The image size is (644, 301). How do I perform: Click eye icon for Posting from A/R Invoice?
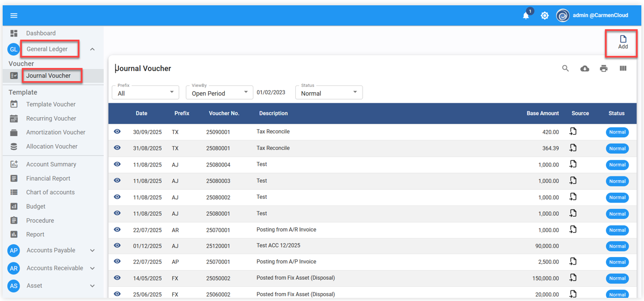117,229
